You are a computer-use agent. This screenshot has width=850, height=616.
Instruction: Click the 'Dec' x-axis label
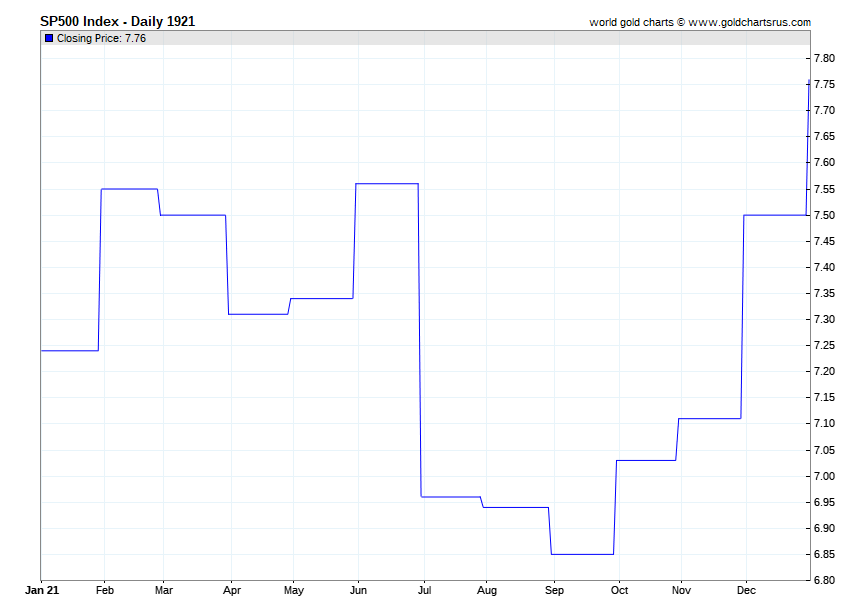tap(746, 590)
